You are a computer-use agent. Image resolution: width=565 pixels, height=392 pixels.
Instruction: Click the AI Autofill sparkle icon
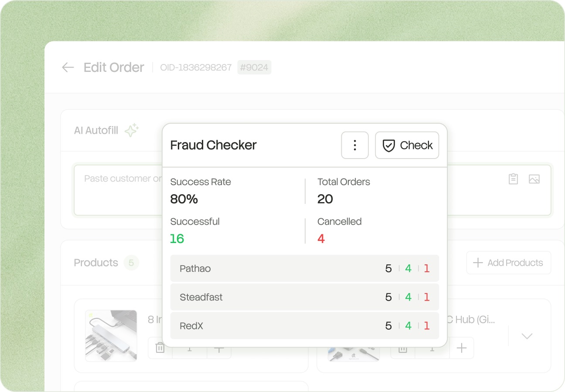[x=132, y=130]
